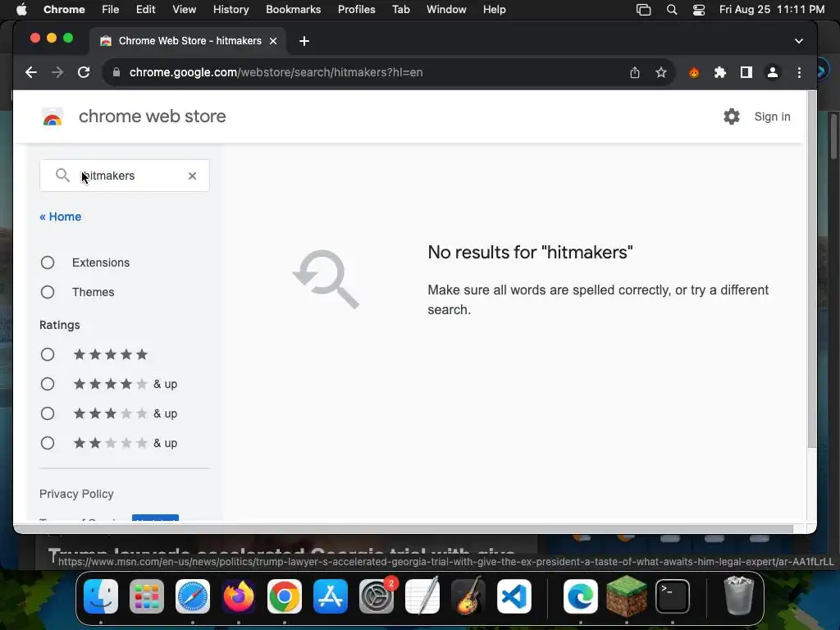
Task: Close the Chrome Web Store tab
Action: (273, 41)
